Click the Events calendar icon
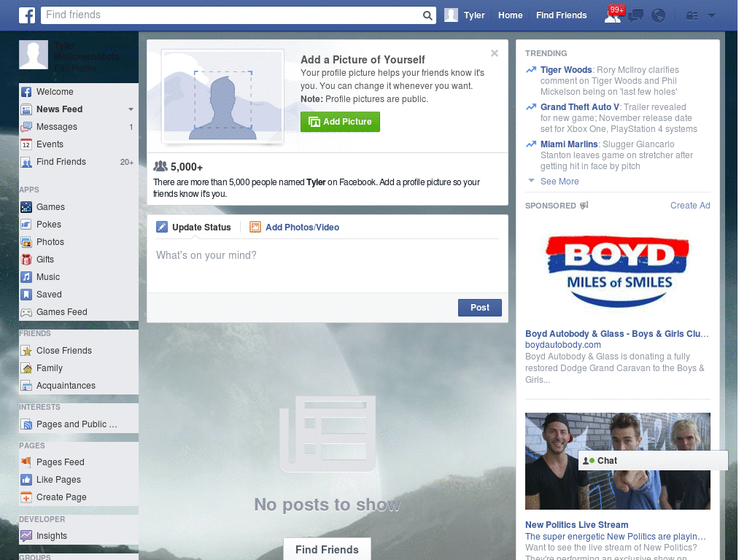747x560 pixels. 26,144
